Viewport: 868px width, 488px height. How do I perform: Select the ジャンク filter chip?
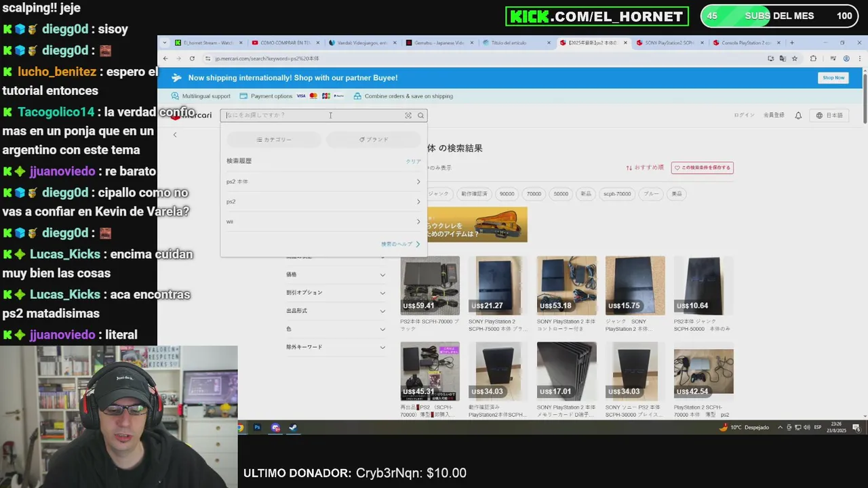click(439, 194)
